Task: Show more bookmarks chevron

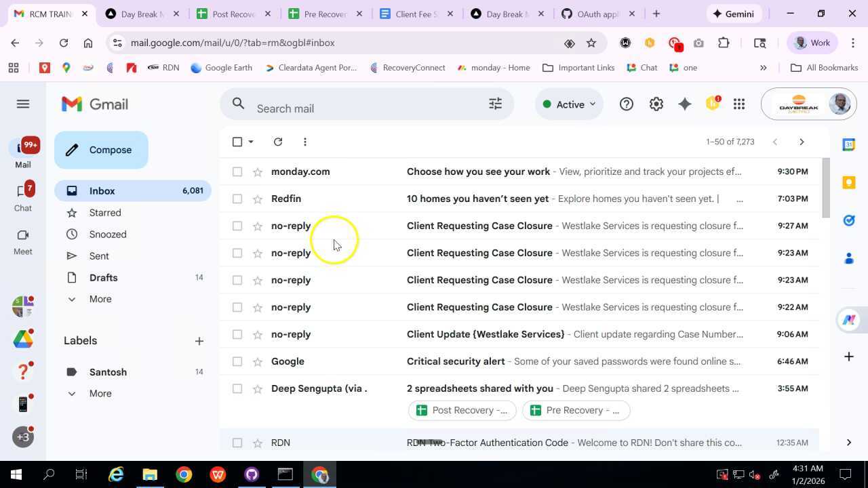Action: tap(763, 68)
